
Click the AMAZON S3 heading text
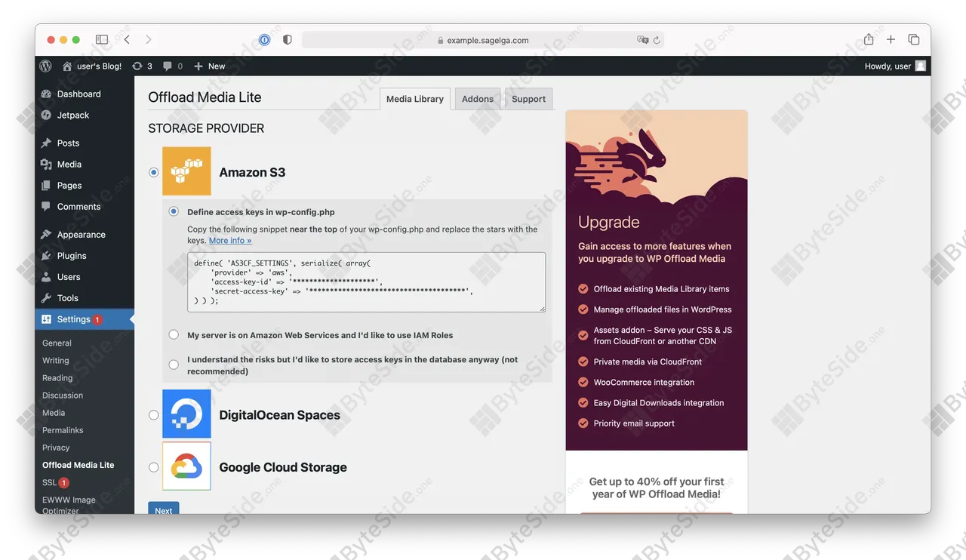[x=252, y=172]
